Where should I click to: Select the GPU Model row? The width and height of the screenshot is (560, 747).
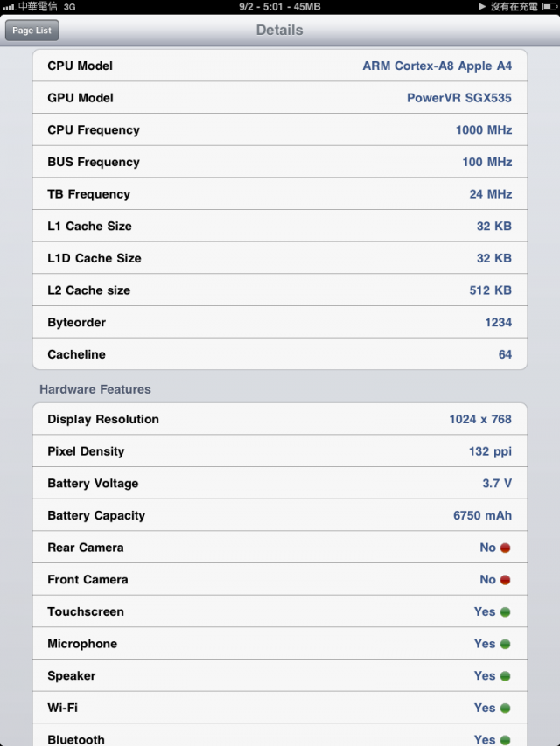coord(280,98)
